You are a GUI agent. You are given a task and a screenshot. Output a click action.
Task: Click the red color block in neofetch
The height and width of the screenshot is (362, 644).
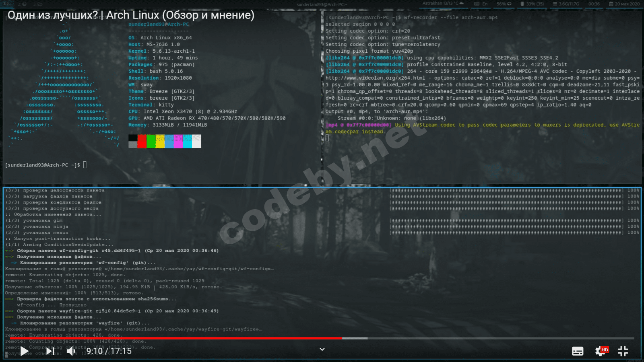(142, 141)
